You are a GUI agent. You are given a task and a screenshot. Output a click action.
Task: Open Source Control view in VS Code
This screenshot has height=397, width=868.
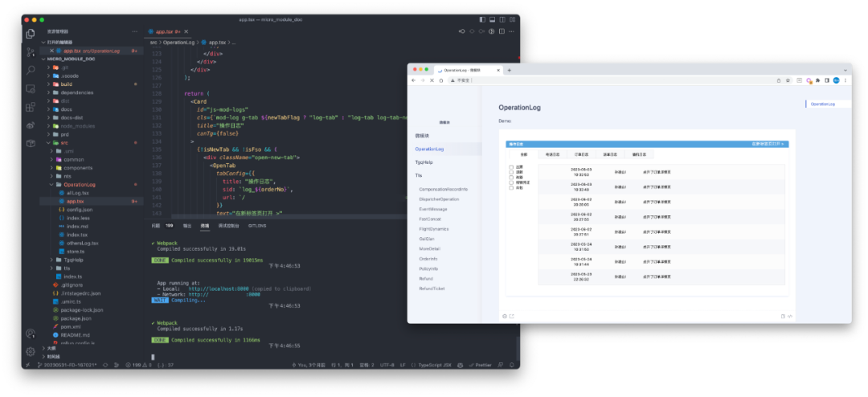tap(31, 52)
